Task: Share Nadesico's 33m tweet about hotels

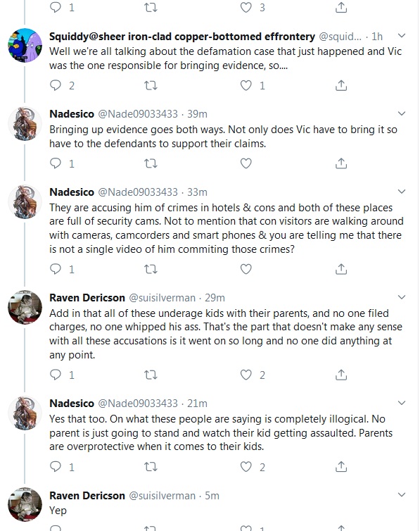Action: coord(341,269)
